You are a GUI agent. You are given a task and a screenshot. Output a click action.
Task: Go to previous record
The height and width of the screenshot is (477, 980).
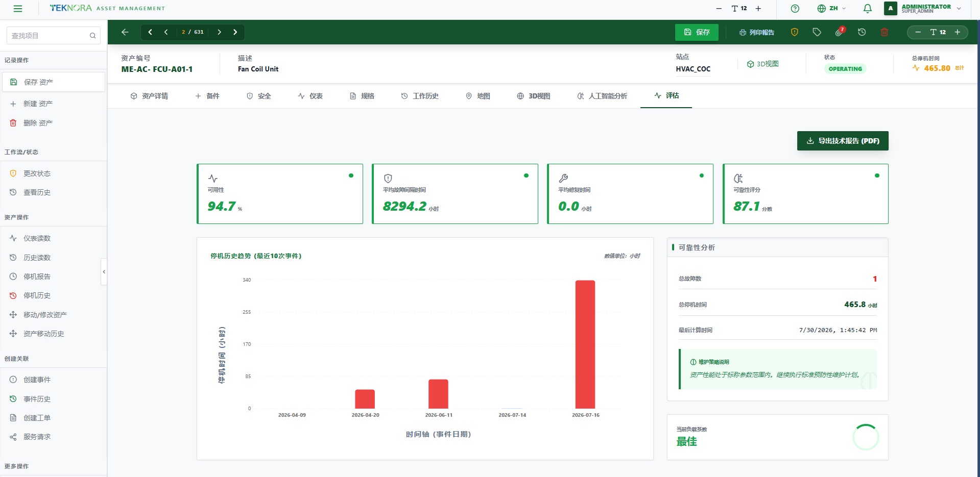(166, 32)
